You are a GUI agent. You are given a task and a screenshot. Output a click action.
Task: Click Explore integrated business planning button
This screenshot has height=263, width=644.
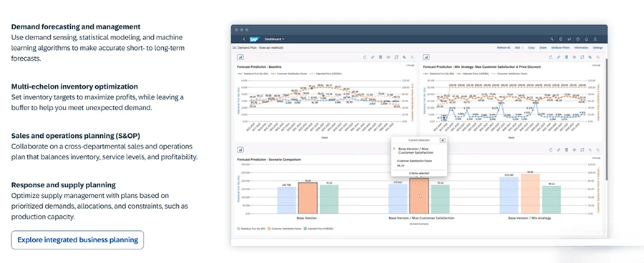pyautogui.click(x=77, y=240)
